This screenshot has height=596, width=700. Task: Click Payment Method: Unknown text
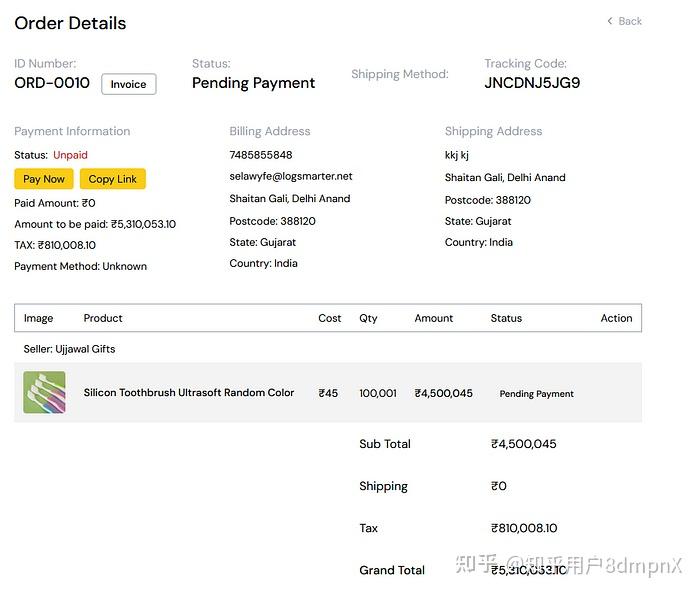[x=80, y=267]
